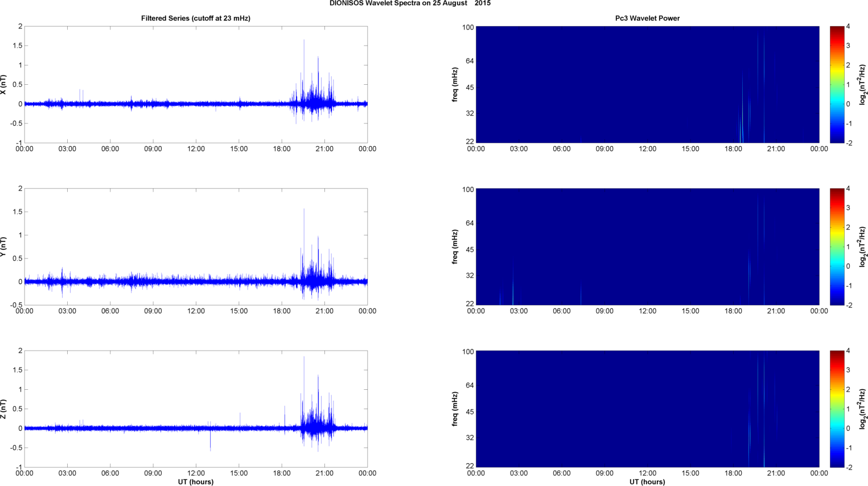Click inside the Z (nT) filtered series plot
The width and height of the screenshot is (868, 486).
[196, 409]
